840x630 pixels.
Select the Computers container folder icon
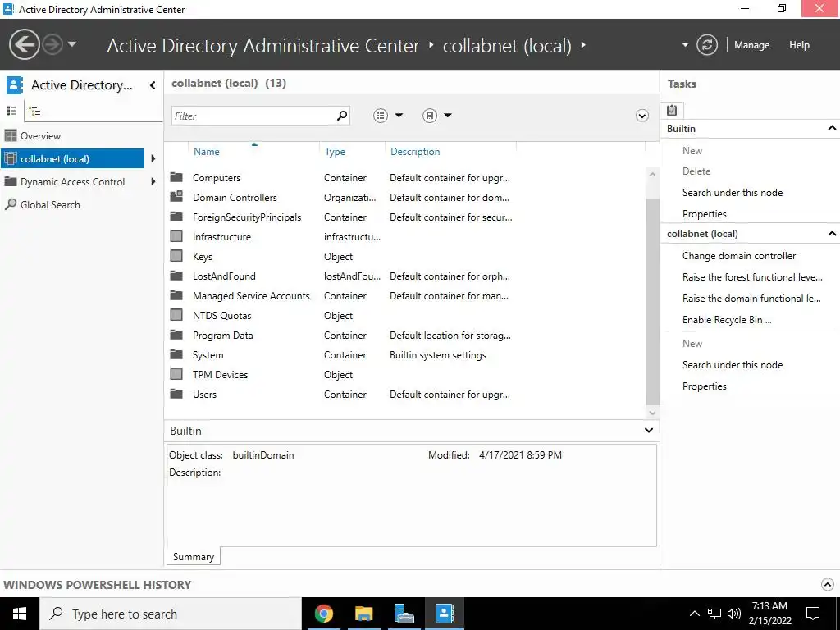176,177
